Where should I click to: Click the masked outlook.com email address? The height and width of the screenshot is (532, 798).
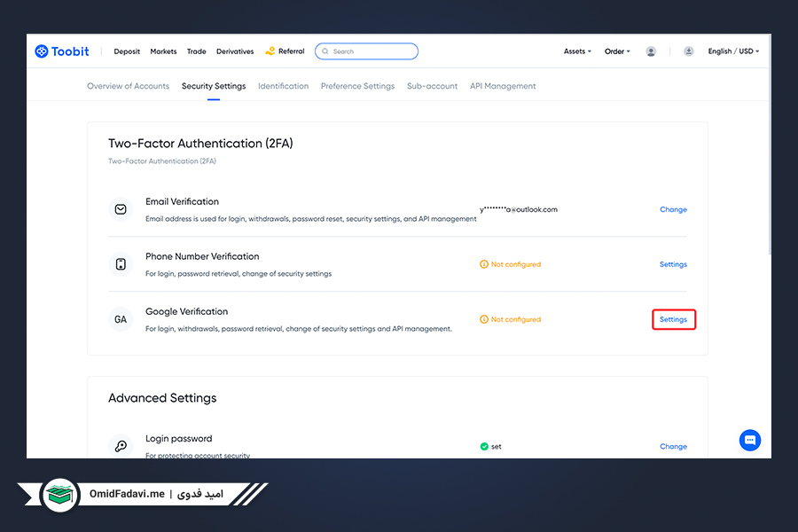coord(519,209)
